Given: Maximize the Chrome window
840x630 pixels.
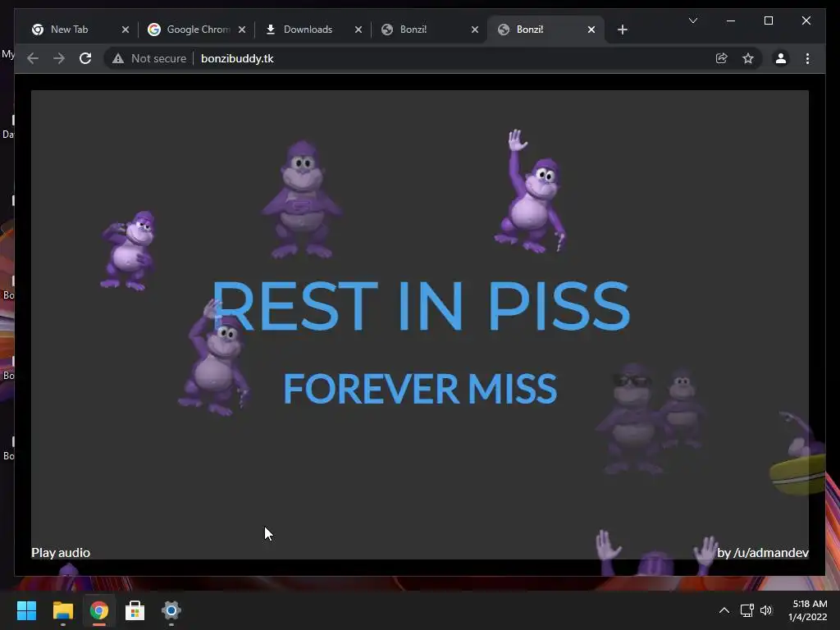Looking at the screenshot, I should tap(768, 21).
